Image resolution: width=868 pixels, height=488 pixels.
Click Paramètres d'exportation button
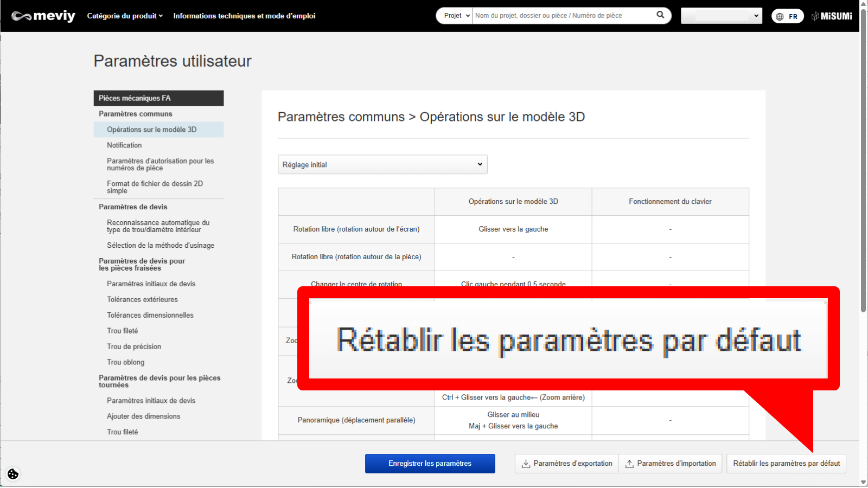click(x=567, y=464)
